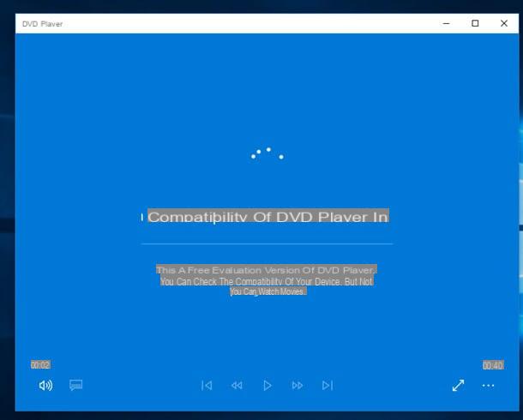Fast forward the DVD playback

click(x=298, y=386)
